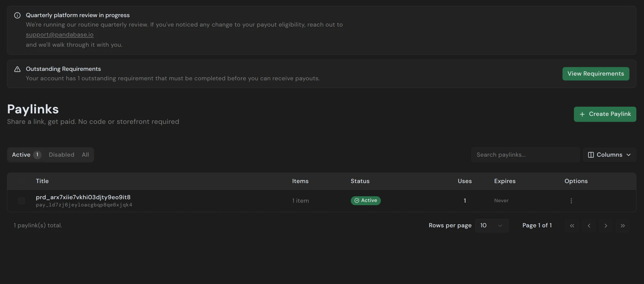Image resolution: width=644 pixels, height=284 pixels.
Task: Click the count badge '1' on the Active tab
Action: [x=37, y=155]
